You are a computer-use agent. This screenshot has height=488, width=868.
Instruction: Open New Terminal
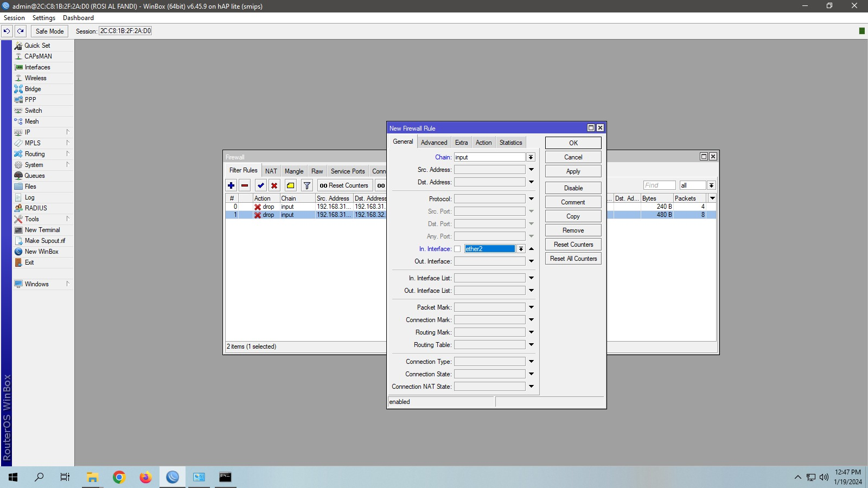click(x=42, y=230)
